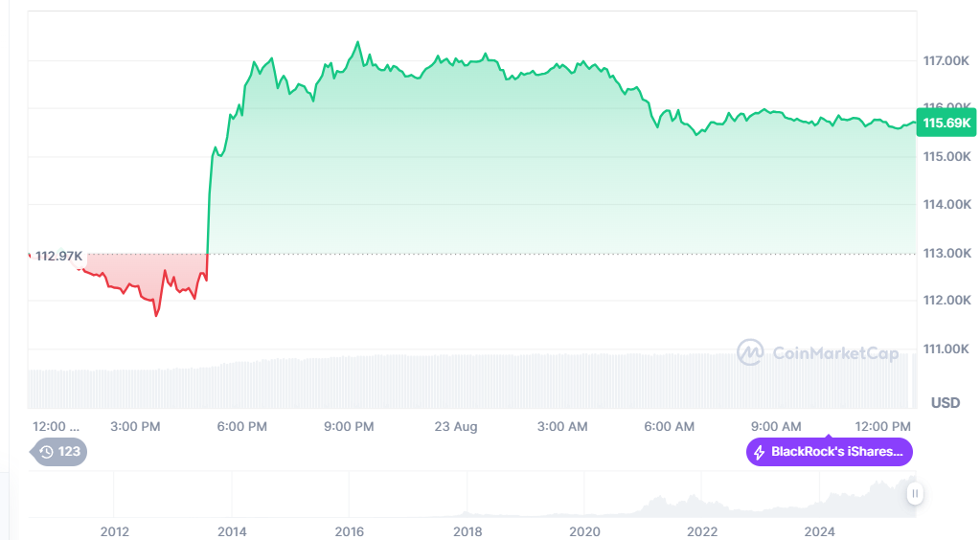Viewport: 980px width, 540px height.
Task: Click the 23 Aug date axis label
Action: pyautogui.click(x=455, y=426)
